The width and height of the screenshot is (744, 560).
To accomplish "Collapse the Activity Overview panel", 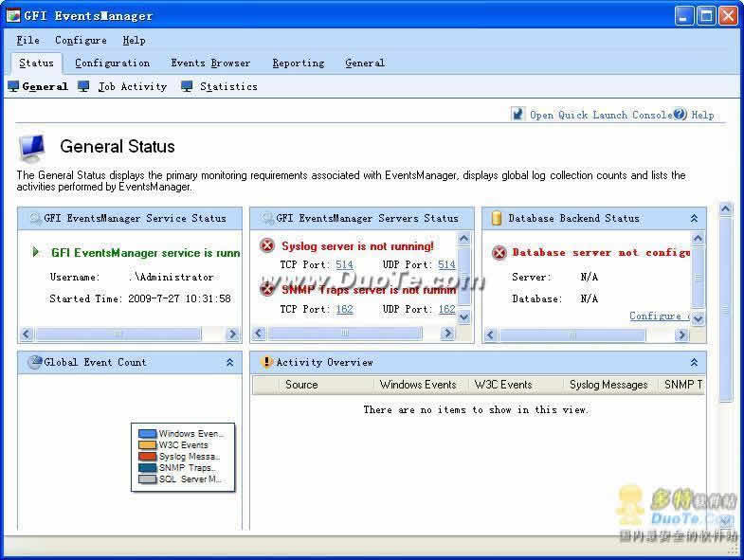I will [x=694, y=363].
